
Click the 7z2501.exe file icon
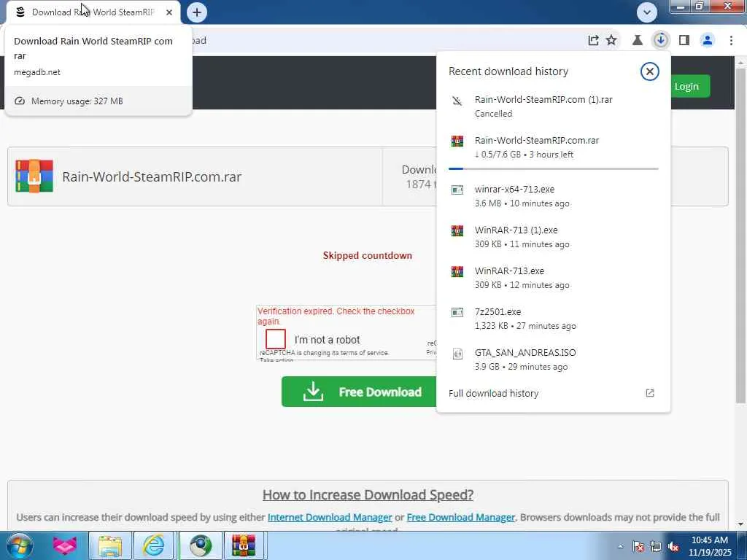click(457, 312)
